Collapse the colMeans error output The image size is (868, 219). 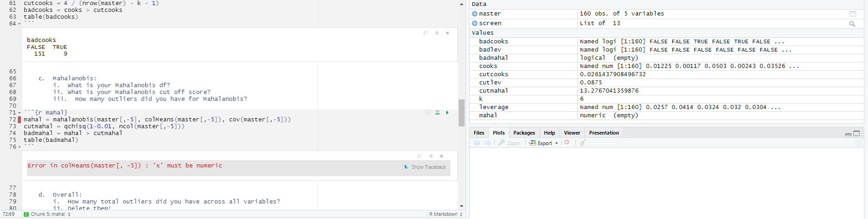431,156
